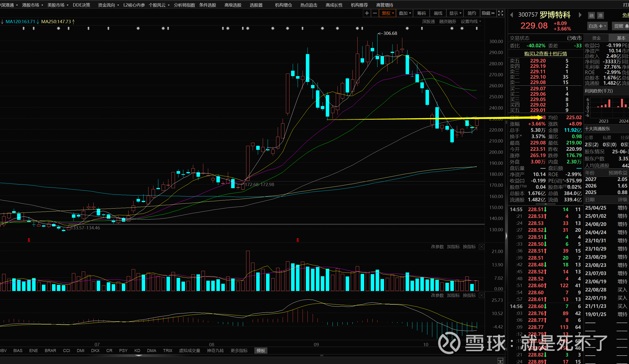Switch to the 基本 tab
The image size is (629, 364).
click(621, 38)
